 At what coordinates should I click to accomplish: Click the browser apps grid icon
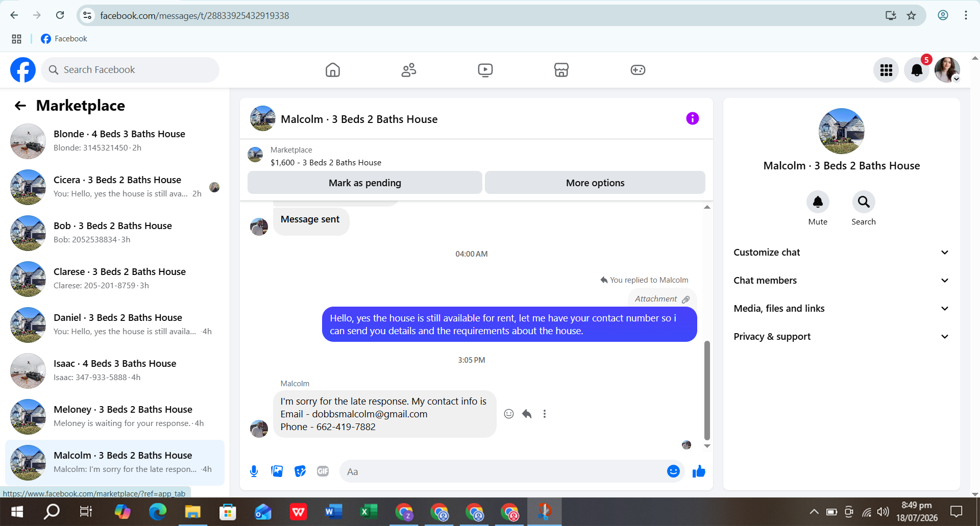point(16,39)
